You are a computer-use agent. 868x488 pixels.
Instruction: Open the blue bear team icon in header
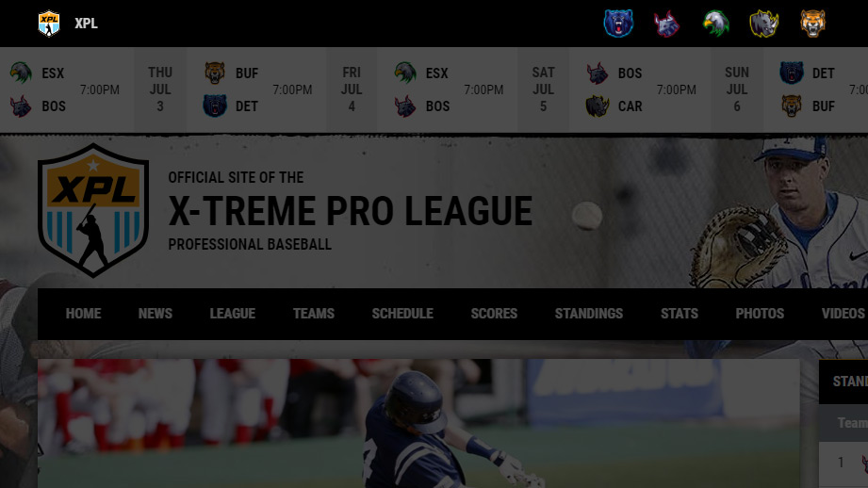(x=618, y=24)
